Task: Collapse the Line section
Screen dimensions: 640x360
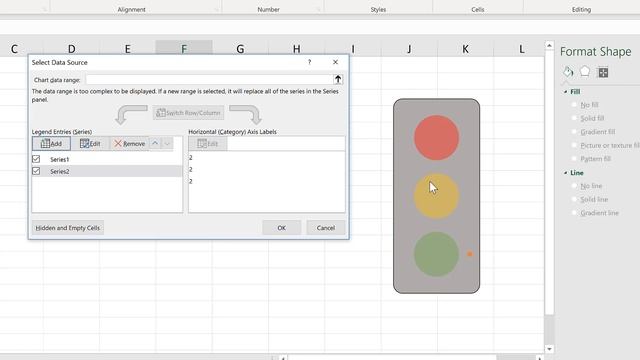Action: point(566,173)
